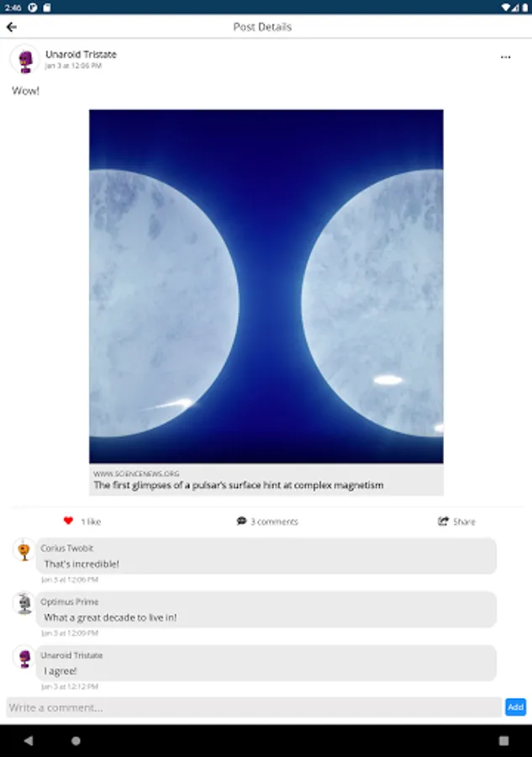Open Optimus Prime's avatar picture
This screenshot has width=532, height=757.
coord(24,603)
